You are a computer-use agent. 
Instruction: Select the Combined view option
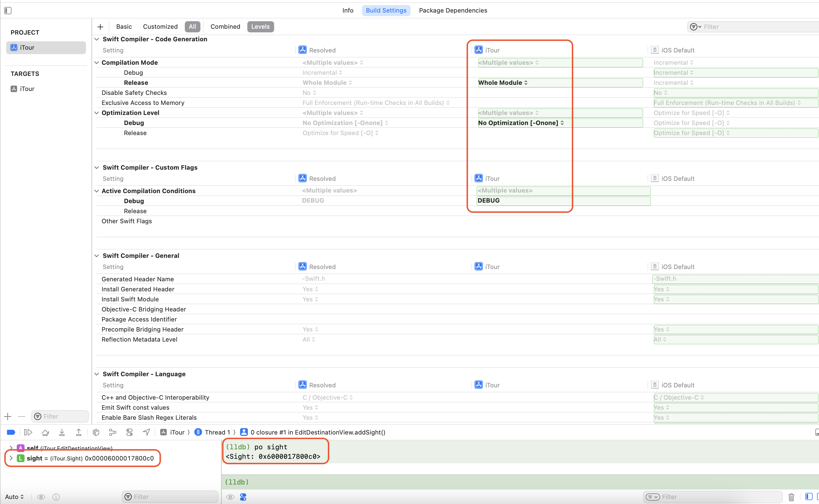225,27
